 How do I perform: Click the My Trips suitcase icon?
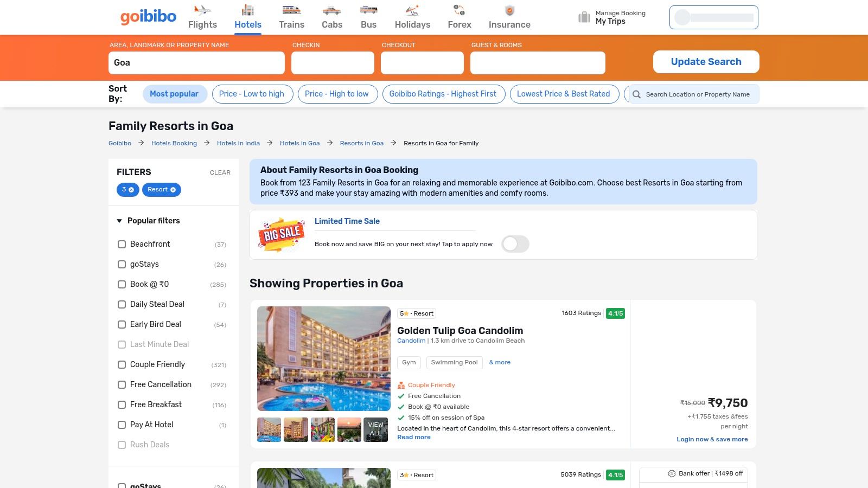pos(584,17)
